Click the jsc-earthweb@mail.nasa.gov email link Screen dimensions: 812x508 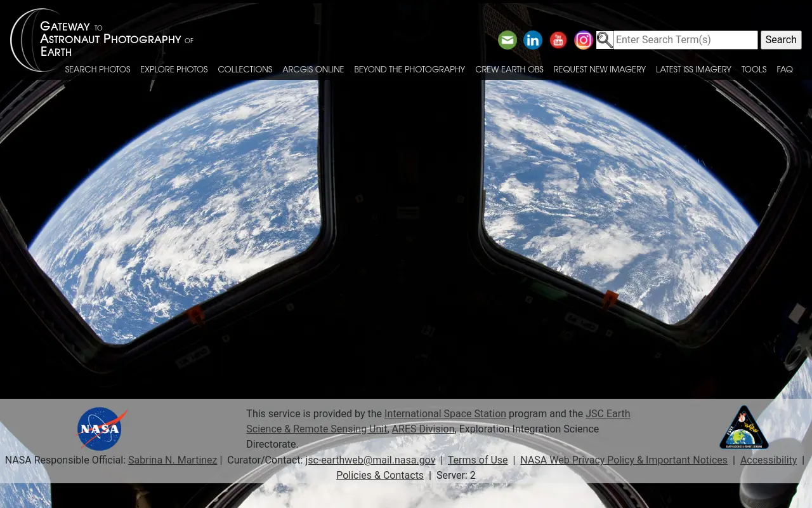[370, 460]
